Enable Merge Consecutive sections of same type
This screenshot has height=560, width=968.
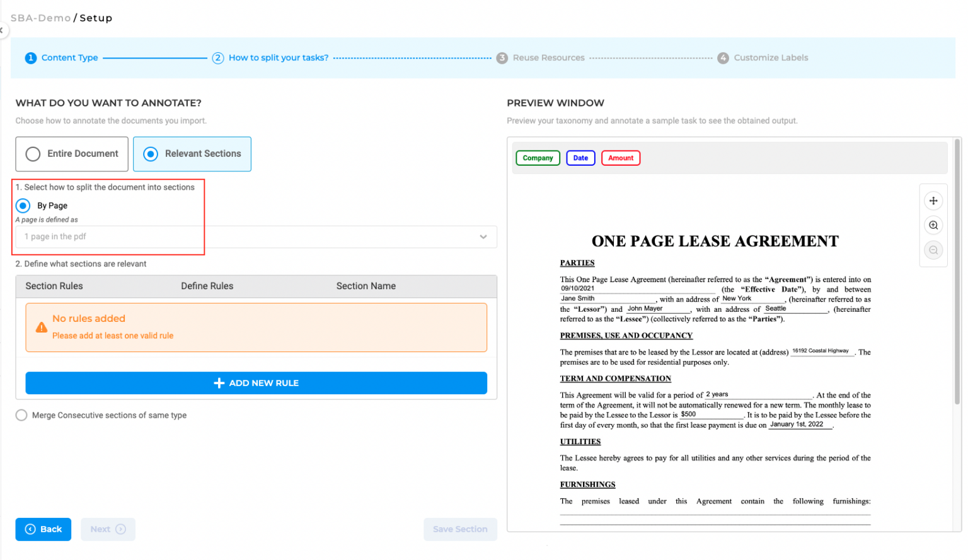pyautogui.click(x=21, y=415)
